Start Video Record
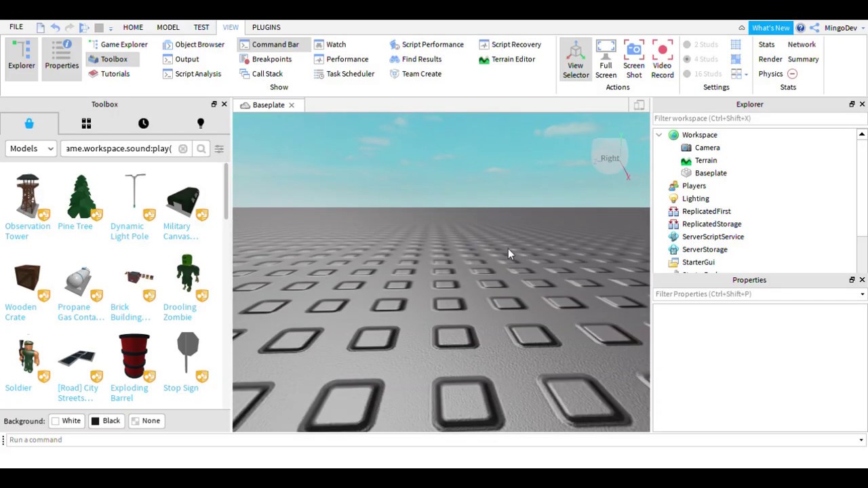 663,59
